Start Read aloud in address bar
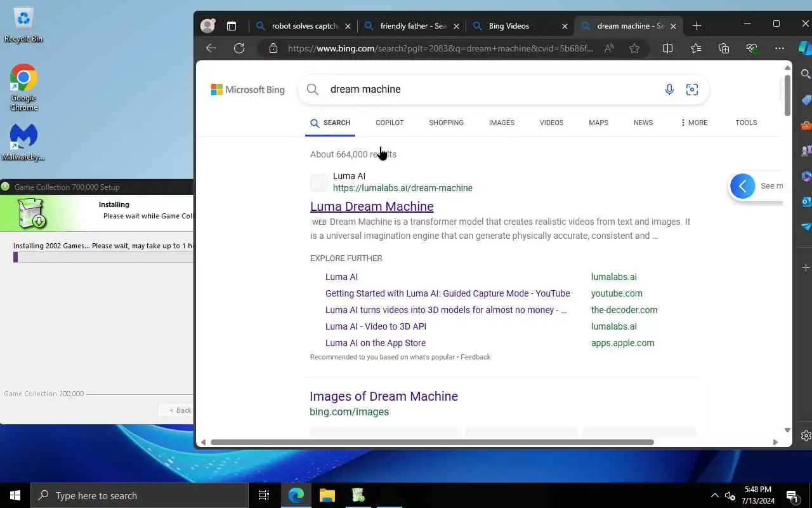812x508 pixels. [x=609, y=48]
